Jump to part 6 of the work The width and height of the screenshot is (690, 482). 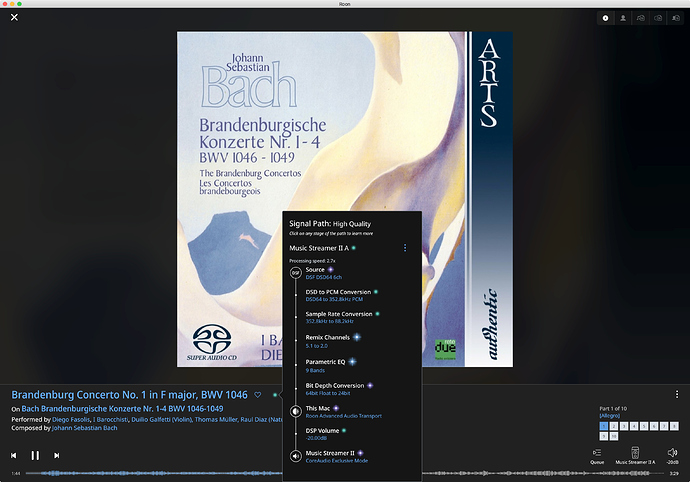654,426
